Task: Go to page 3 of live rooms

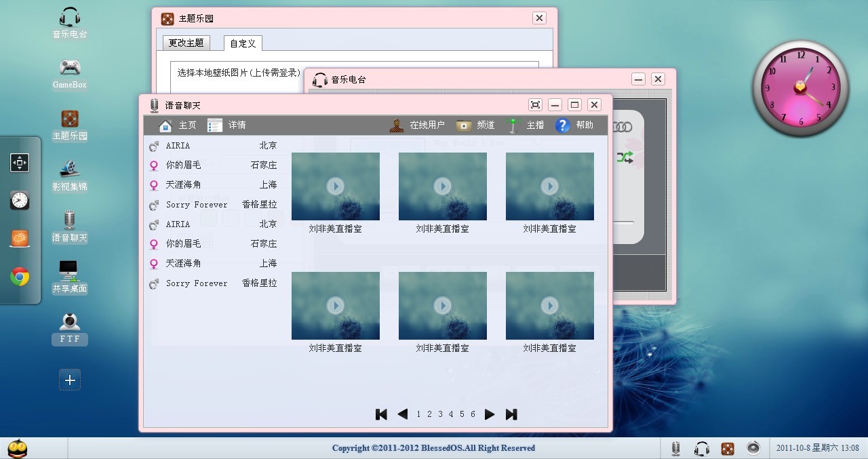Action: click(x=440, y=414)
